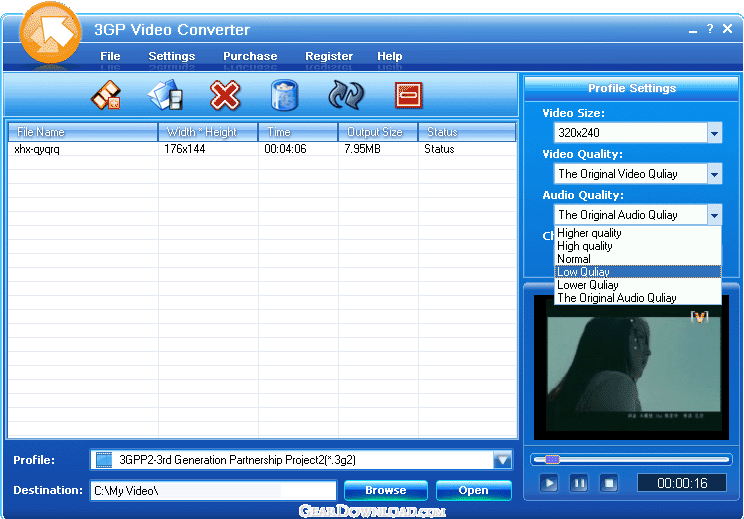Open the Purchase menu
Viewport: 744px width, 519px height.
point(250,56)
